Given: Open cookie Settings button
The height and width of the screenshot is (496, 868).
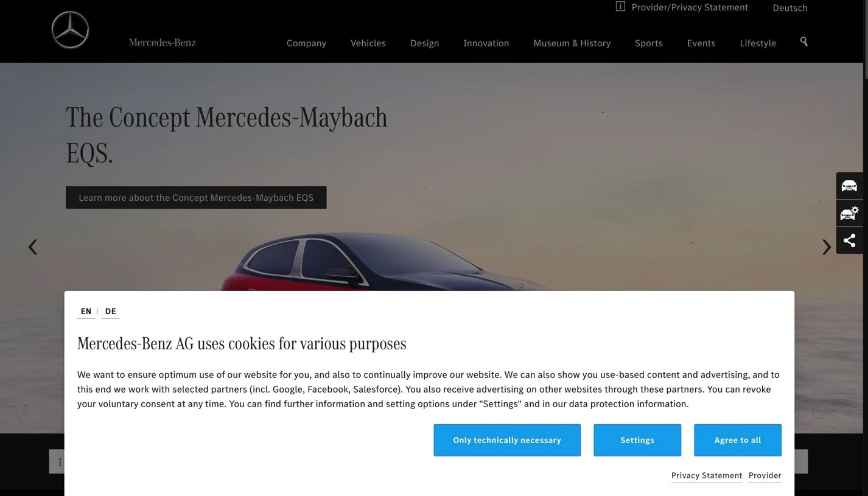Looking at the screenshot, I should click(637, 440).
